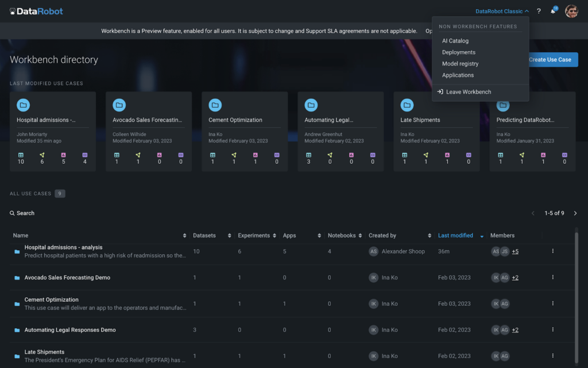Click the help question mark icon

538,11
